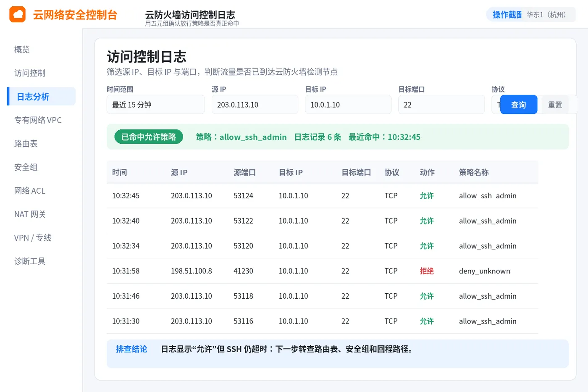Click the 目标 IP column header in table
Screen dimensions: 588x392
[x=291, y=172]
